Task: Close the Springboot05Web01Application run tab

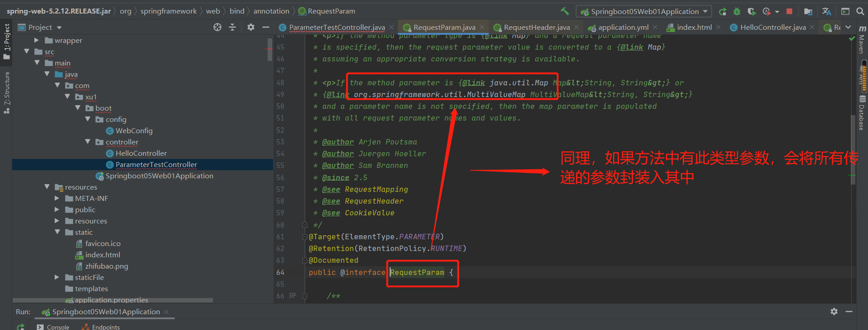Action: pos(166,312)
